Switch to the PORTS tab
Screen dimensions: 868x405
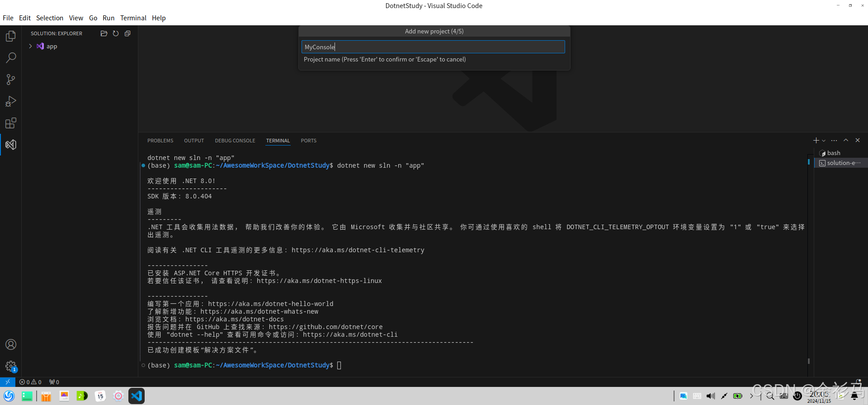point(309,141)
